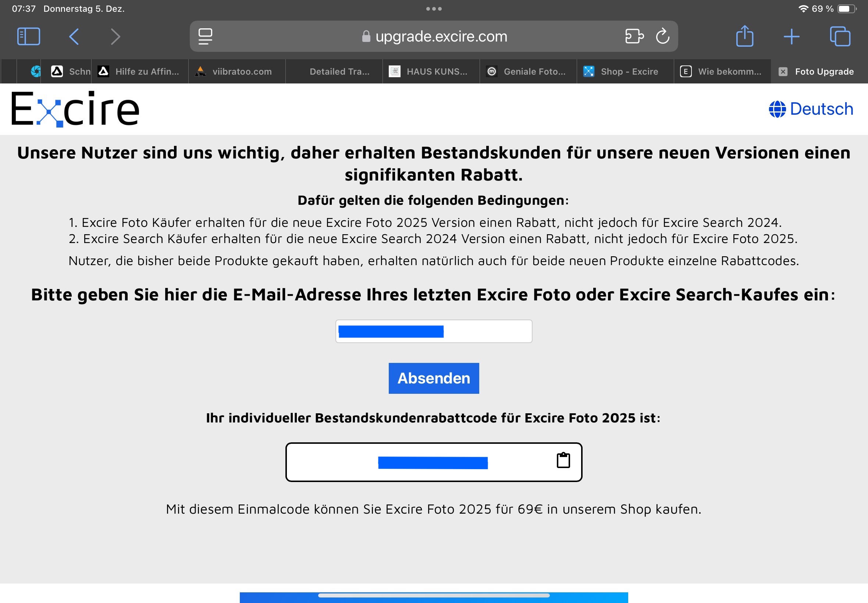868x603 pixels.
Task: Click the Mit diesem Einmalcode text line
Action: pos(434,509)
